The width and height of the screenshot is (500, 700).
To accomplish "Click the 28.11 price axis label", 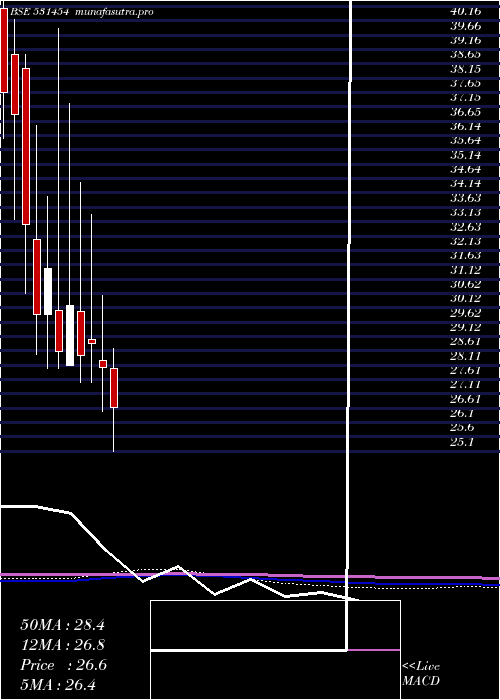I will click(x=466, y=356).
